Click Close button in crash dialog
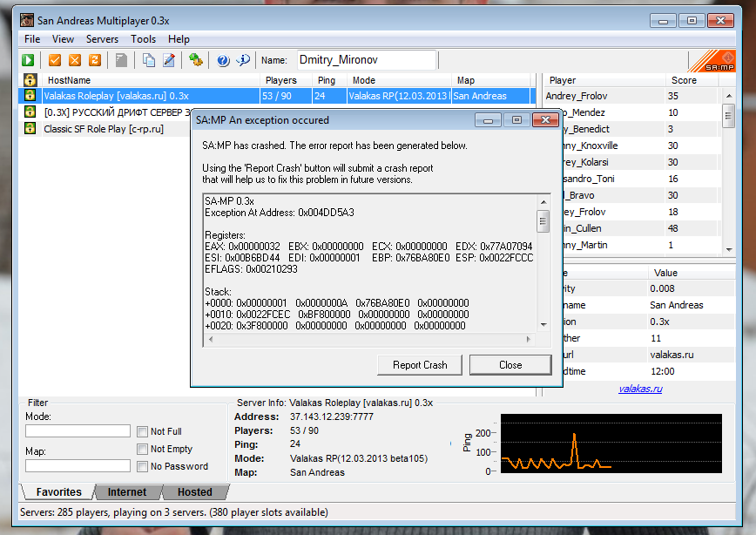Screen dimensions: 756x535 click(510, 365)
